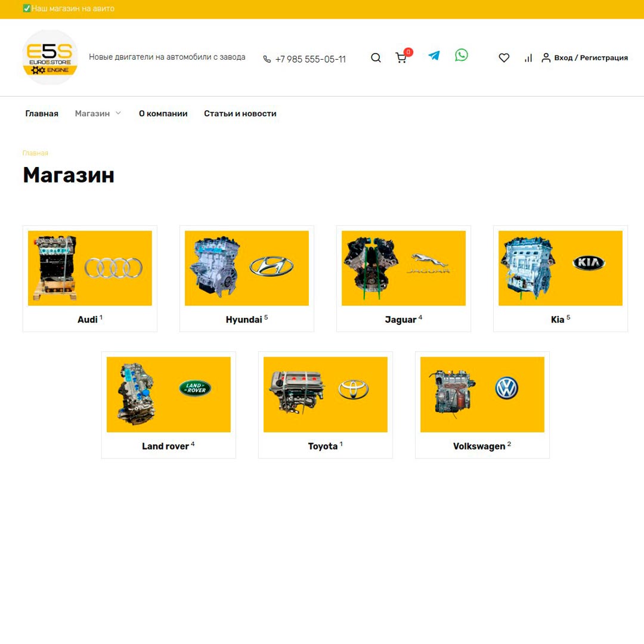Open the compare bars icon
Image resolution: width=644 pixels, height=644 pixels.
click(x=528, y=58)
